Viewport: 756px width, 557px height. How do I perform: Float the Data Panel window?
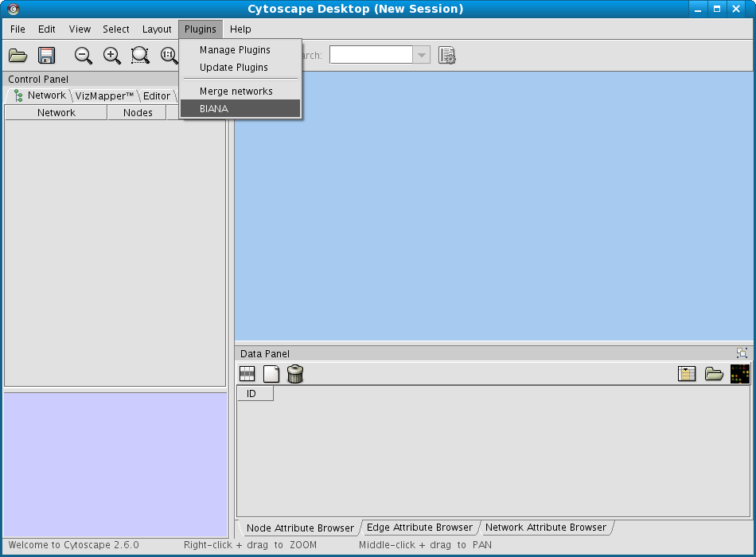(742, 353)
